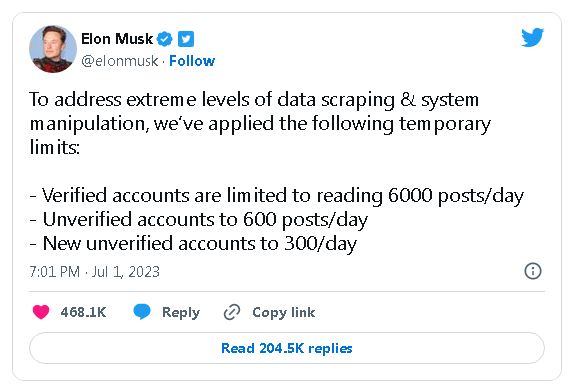Follow the account via Follow link
This screenshot has width=570, height=384.
192,61
